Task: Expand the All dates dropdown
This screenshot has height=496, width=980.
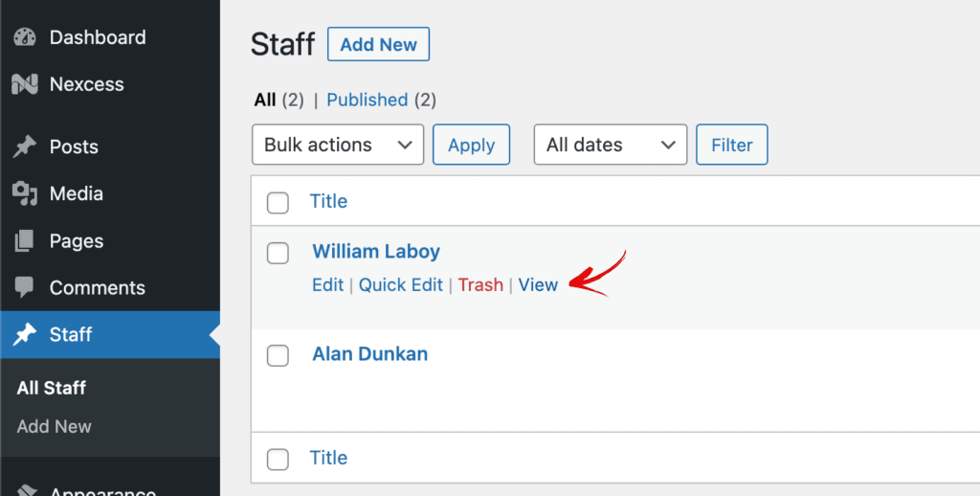Action: [610, 145]
